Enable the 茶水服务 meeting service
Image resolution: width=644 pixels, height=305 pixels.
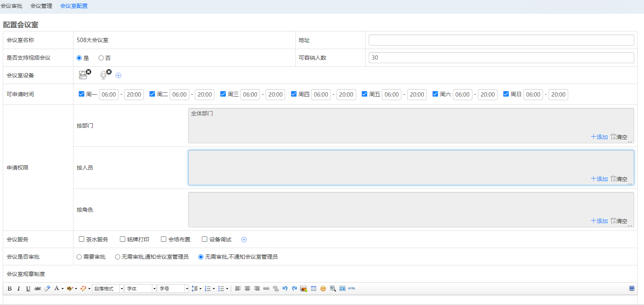(82, 239)
